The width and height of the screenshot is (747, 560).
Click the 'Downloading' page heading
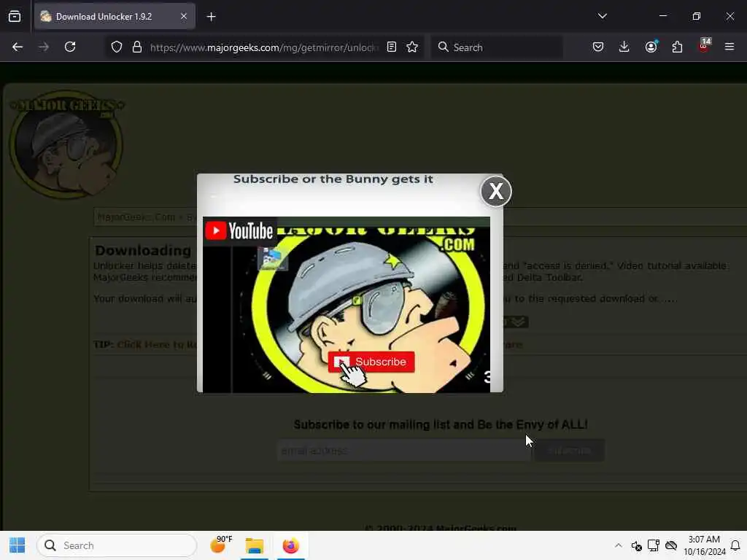(x=143, y=250)
